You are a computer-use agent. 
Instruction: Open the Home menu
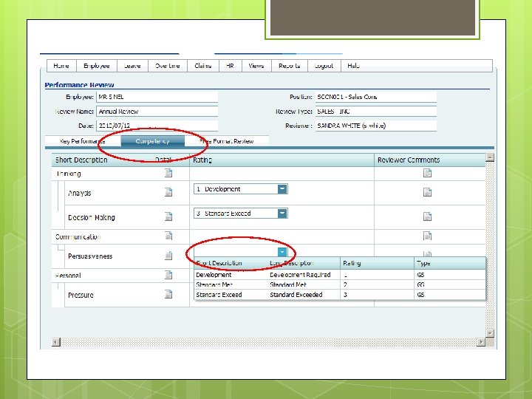click(61, 66)
